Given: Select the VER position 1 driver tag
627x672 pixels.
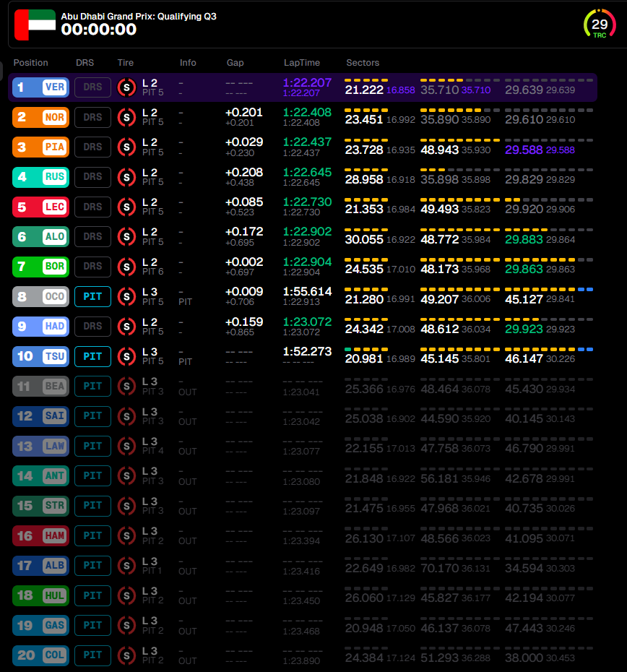Looking at the screenshot, I should click(40, 87).
